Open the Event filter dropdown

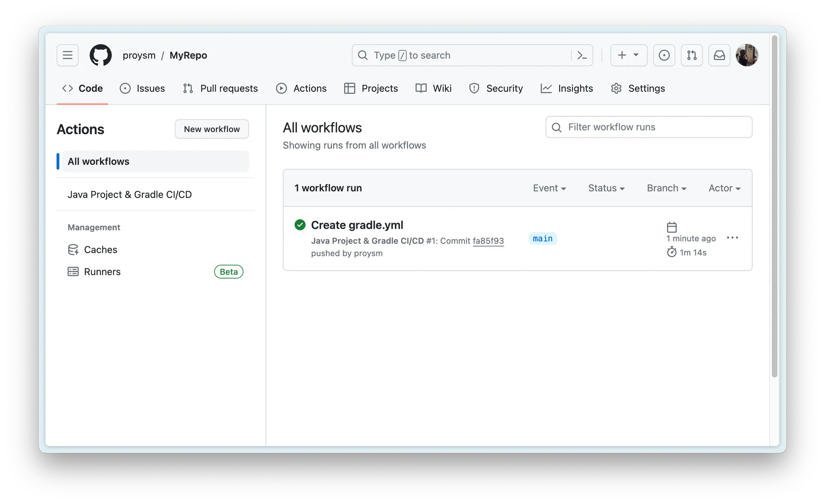(549, 188)
